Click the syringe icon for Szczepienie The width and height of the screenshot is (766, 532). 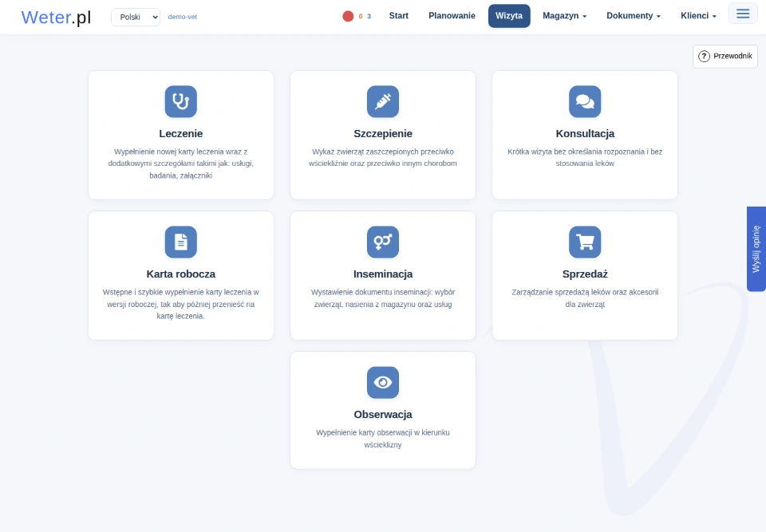(x=383, y=101)
